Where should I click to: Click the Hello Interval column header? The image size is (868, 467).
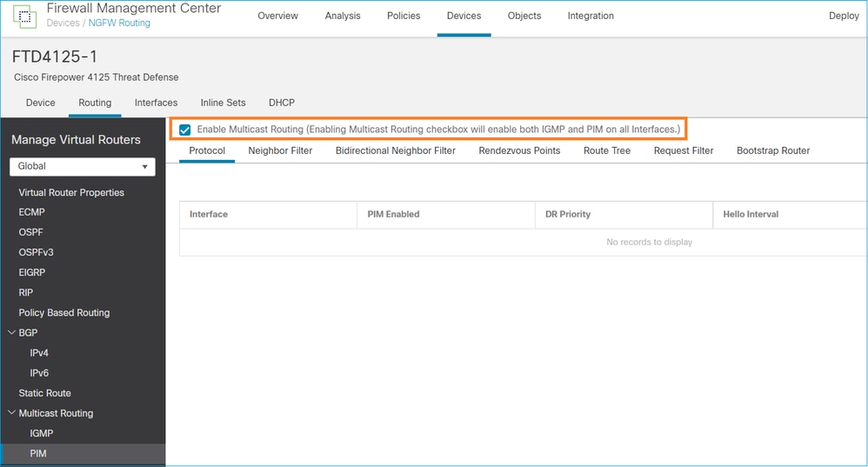(x=751, y=214)
